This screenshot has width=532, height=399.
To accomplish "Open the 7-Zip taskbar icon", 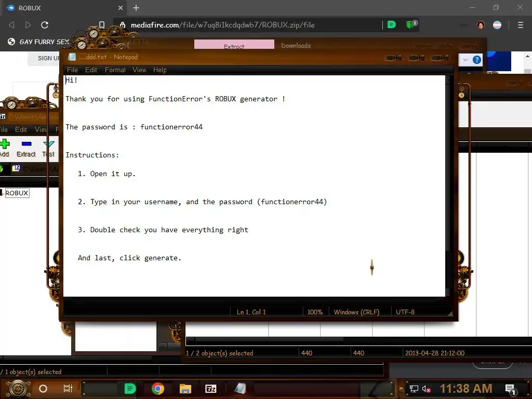I will coord(211,389).
